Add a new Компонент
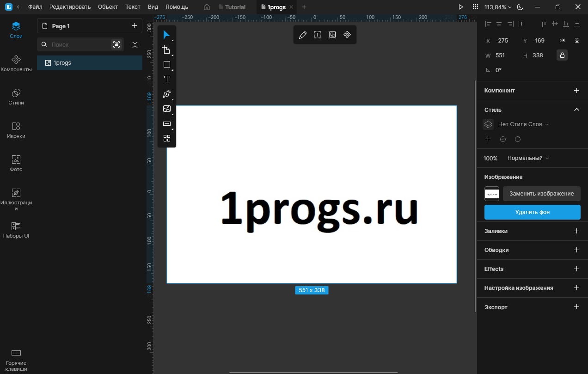 click(576, 91)
